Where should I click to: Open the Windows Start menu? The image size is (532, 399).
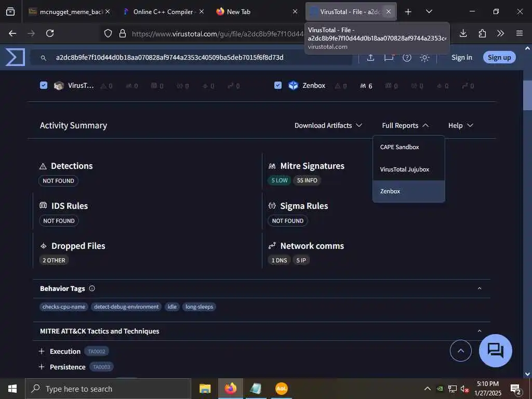click(12, 389)
